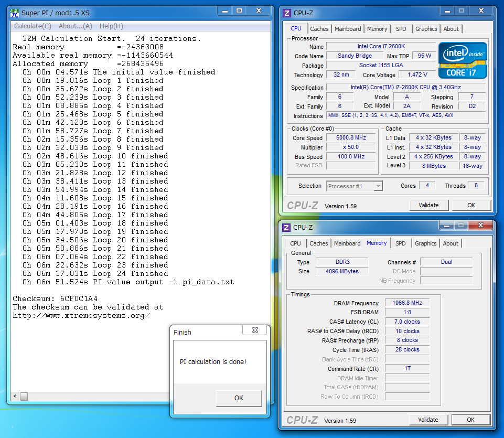This screenshot has height=438, width=504.
Task: Open the Calculate(C) menu
Action: click(33, 26)
